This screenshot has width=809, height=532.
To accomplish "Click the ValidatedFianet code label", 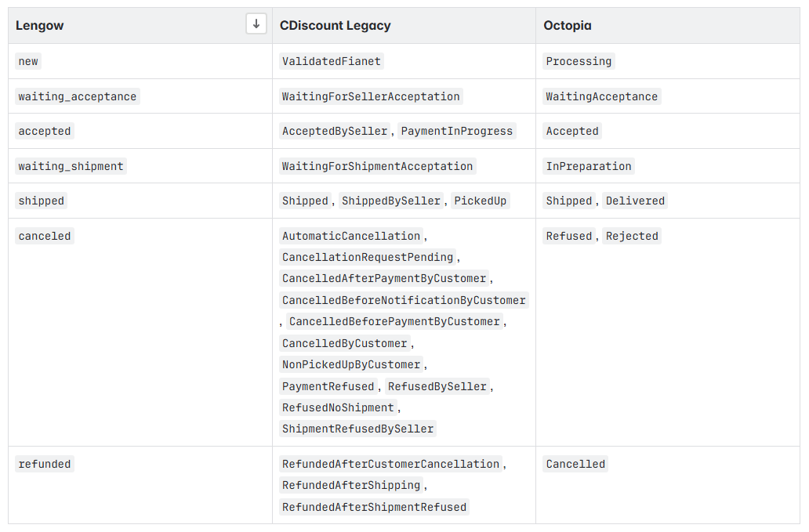I will pyautogui.click(x=332, y=61).
